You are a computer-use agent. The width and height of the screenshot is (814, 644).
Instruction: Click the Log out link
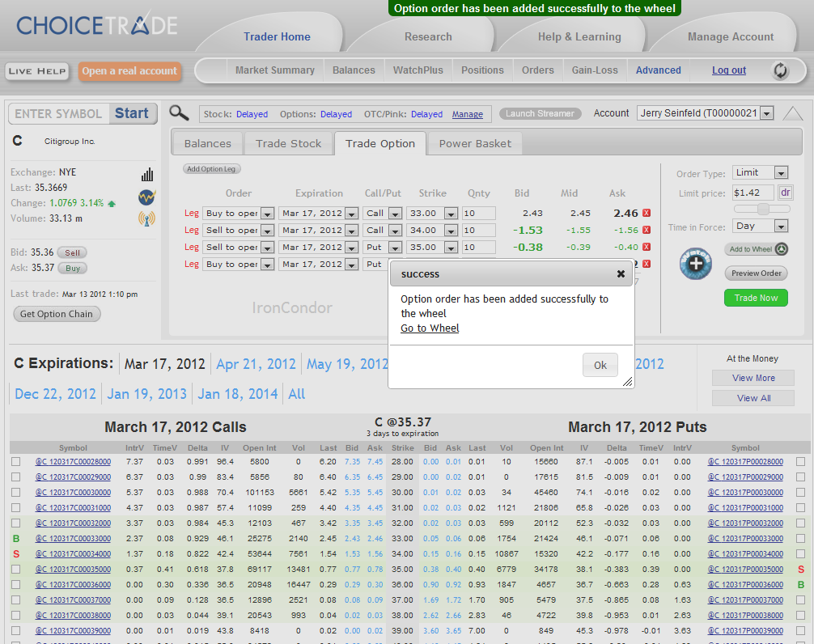pos(729,70)
